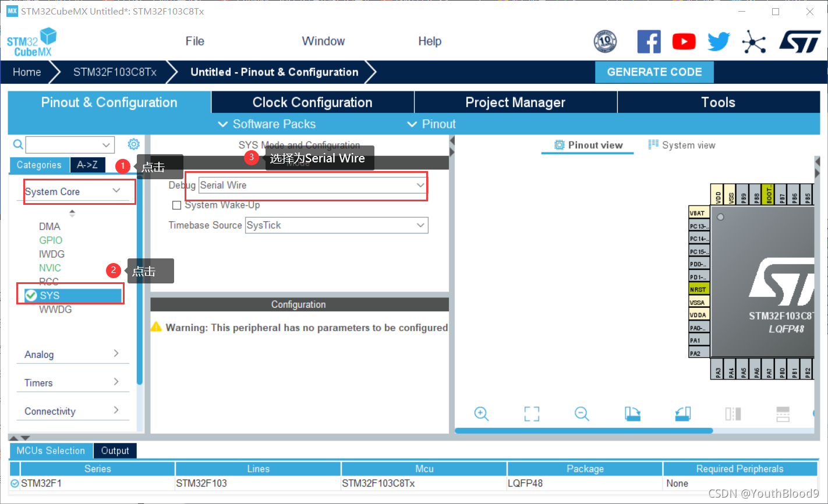Open the YouTube icon link

(684, 41)
